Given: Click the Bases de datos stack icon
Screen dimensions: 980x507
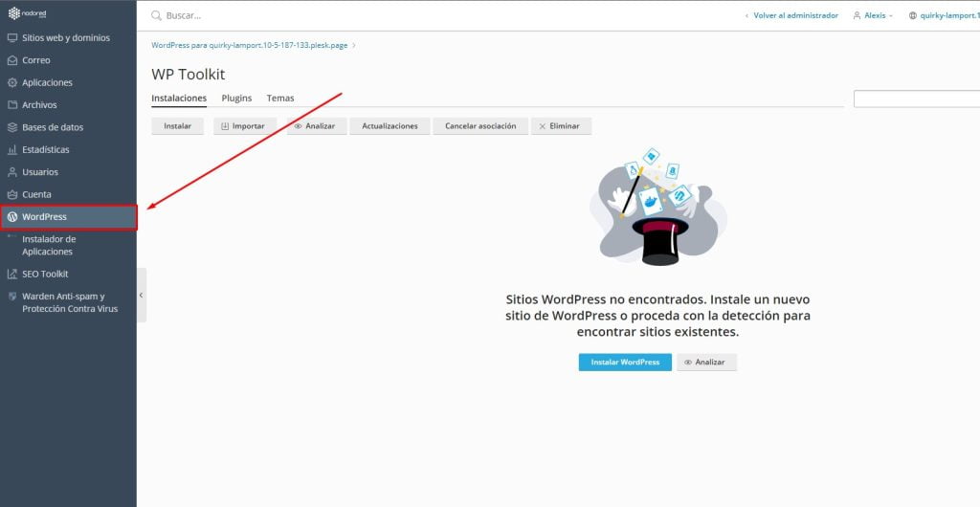Looking at the screenshot, I should [x=11, y=127].
